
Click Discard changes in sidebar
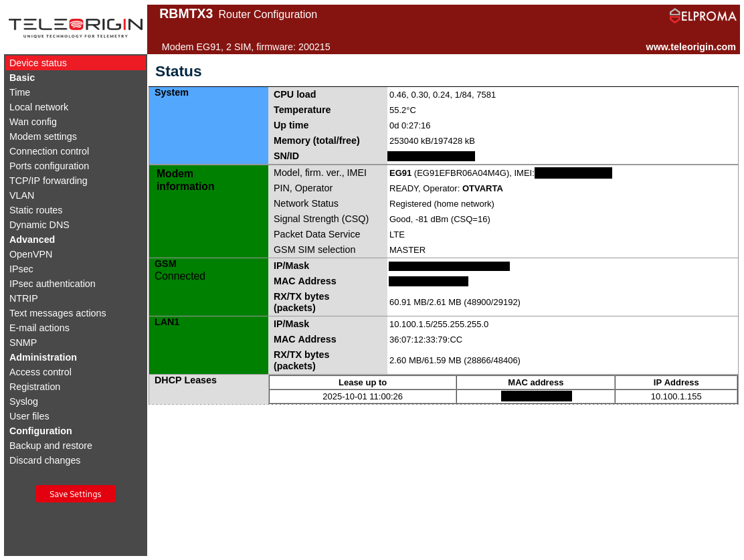click(x=45, y=460)
